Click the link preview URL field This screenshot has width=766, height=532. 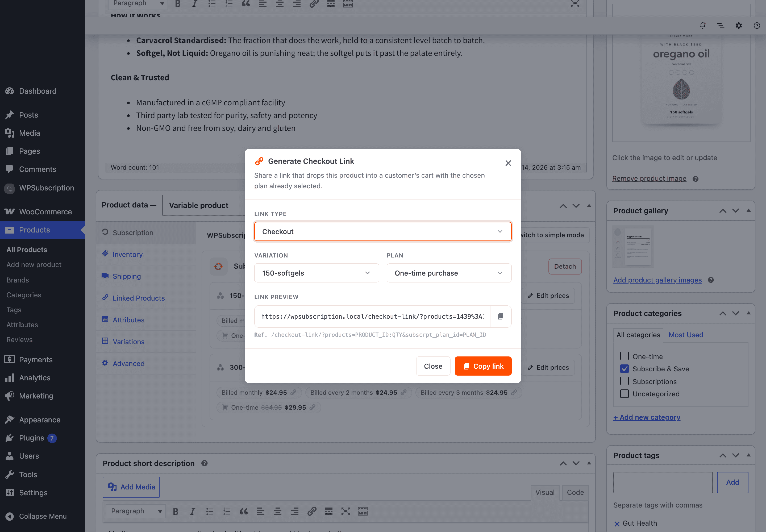pos(372,316)
